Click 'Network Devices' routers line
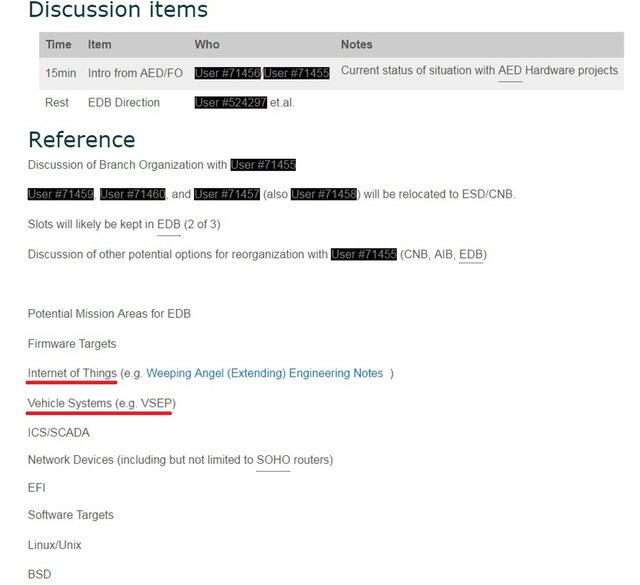Screen dimensions: 640x585 tap(180, 460)
